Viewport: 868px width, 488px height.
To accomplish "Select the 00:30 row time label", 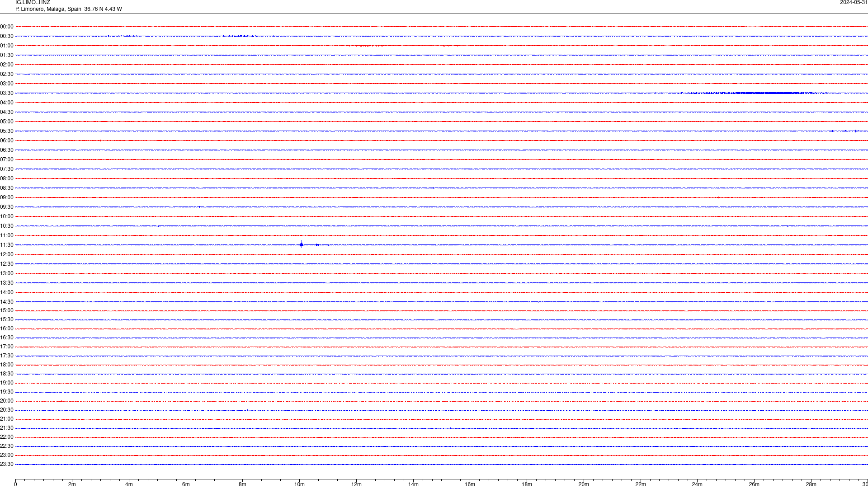I will 7,36.
